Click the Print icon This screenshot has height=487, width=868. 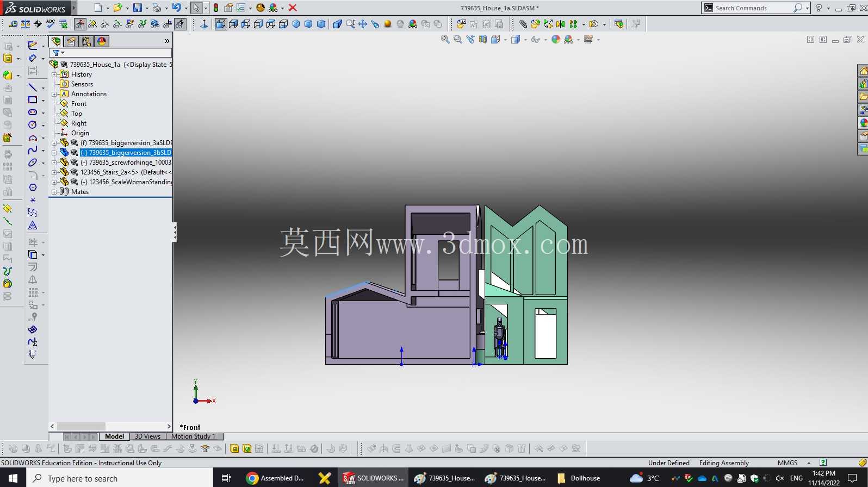tap(157, 8)
